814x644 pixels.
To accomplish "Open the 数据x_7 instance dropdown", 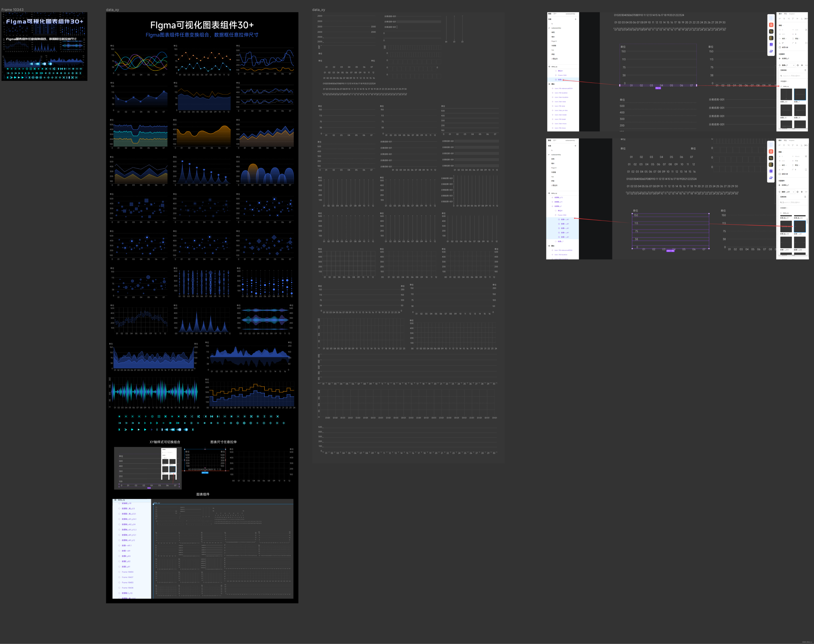I will 787,65.
